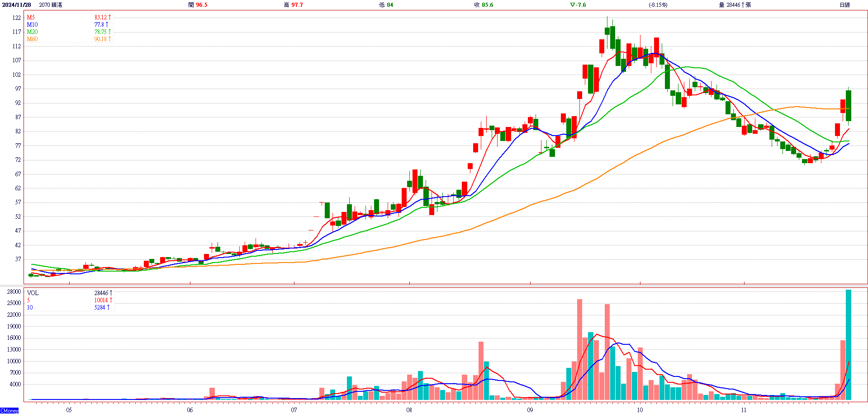This screenshot has height=418, width=868.
Task: Click the 13000 volume axis label
Action: pyautogui.click(x=14, y=350)
